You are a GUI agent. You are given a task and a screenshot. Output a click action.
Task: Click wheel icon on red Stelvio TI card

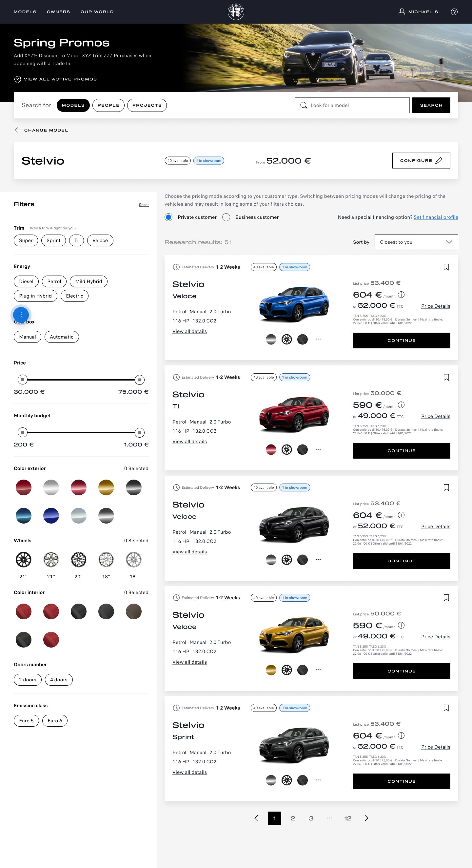tap(286, 449)
